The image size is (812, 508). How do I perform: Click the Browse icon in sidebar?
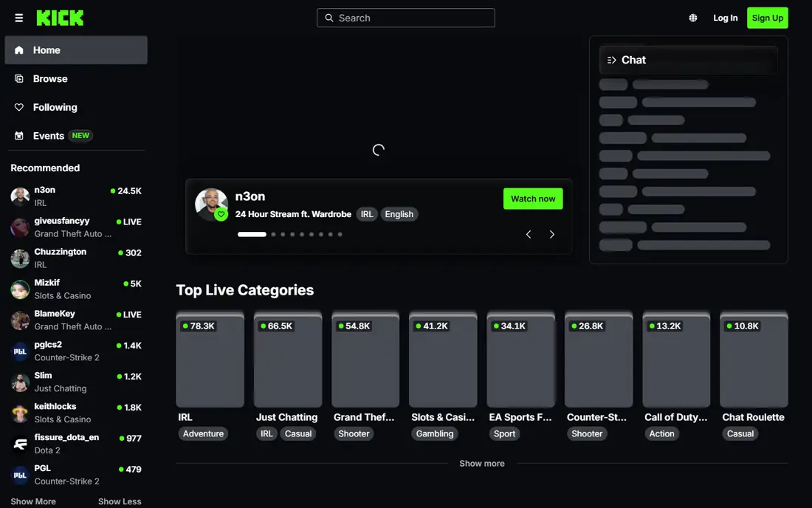19,79
